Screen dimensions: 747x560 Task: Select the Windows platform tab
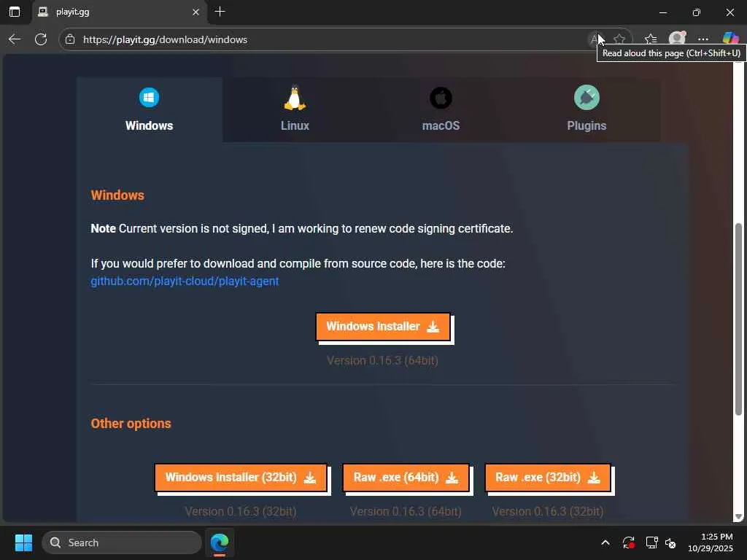pos(149,109)
